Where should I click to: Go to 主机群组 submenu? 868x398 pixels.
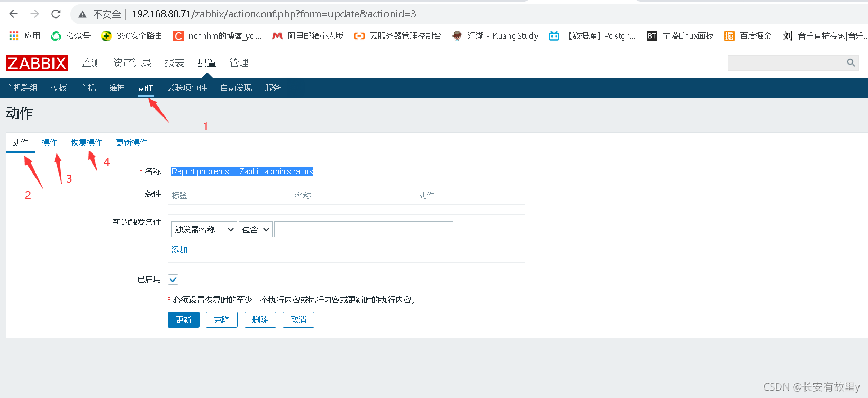[22, 88]
